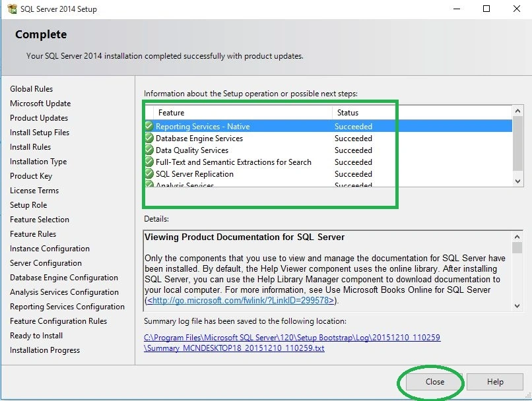Click the feature list scrollbar thumb
The width and height of the screenshot is (532, 401).
(517, 143)
